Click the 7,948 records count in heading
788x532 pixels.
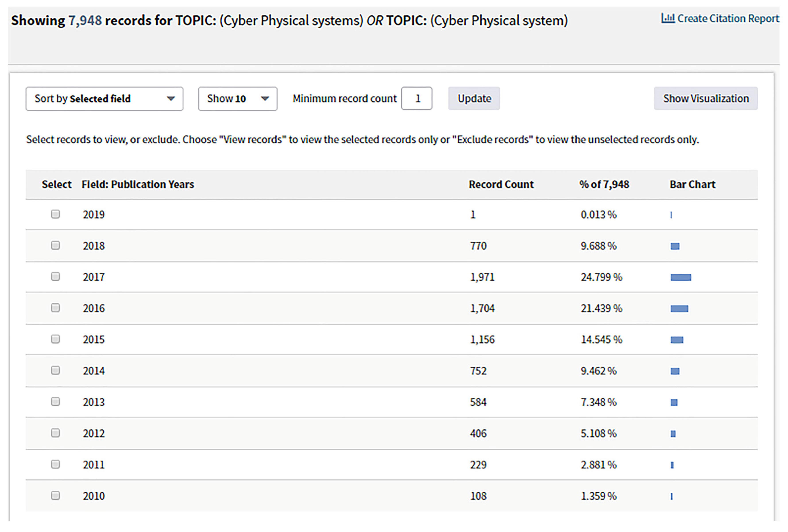pos(85,21)
